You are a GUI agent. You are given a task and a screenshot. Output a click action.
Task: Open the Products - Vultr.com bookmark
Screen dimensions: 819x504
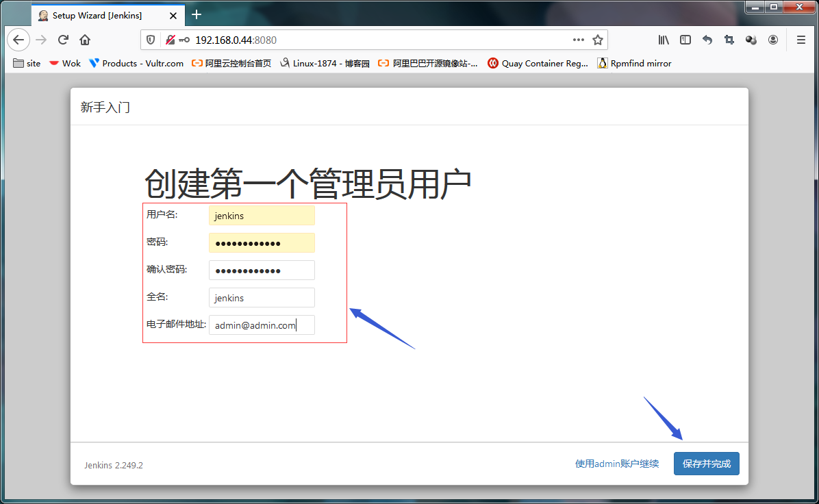point(136,63)
